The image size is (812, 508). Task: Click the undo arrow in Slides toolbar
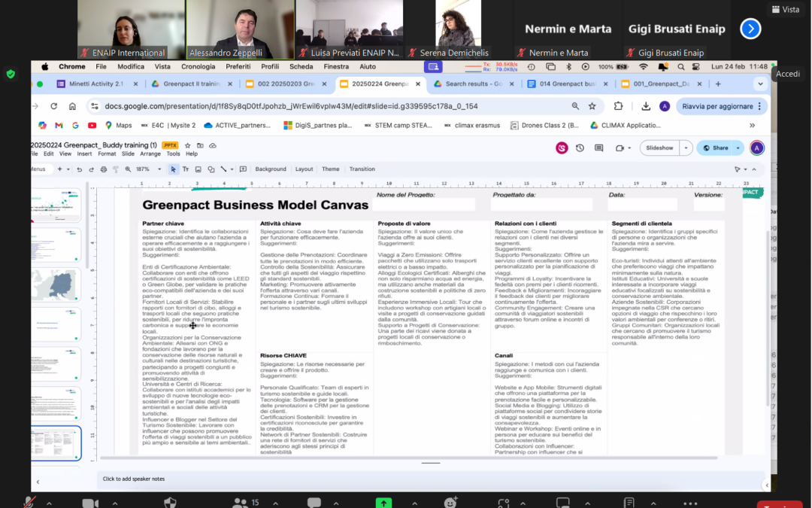point(79,169)
